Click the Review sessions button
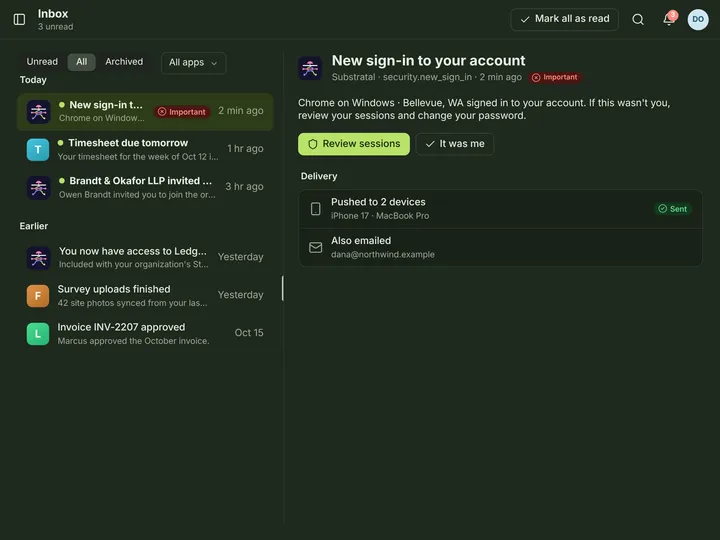 [x=354, y=144]
